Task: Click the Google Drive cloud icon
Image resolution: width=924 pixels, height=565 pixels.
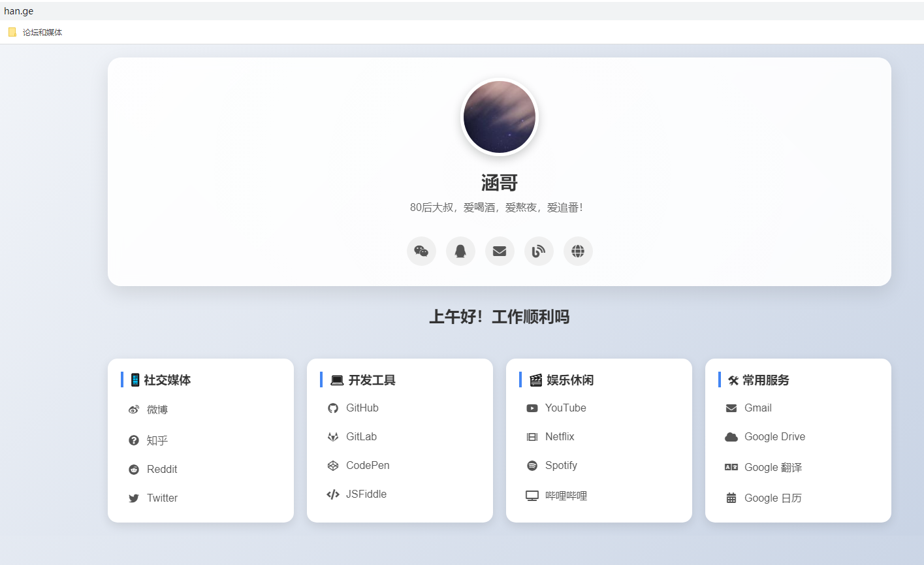Action: [x=731, y=436]
